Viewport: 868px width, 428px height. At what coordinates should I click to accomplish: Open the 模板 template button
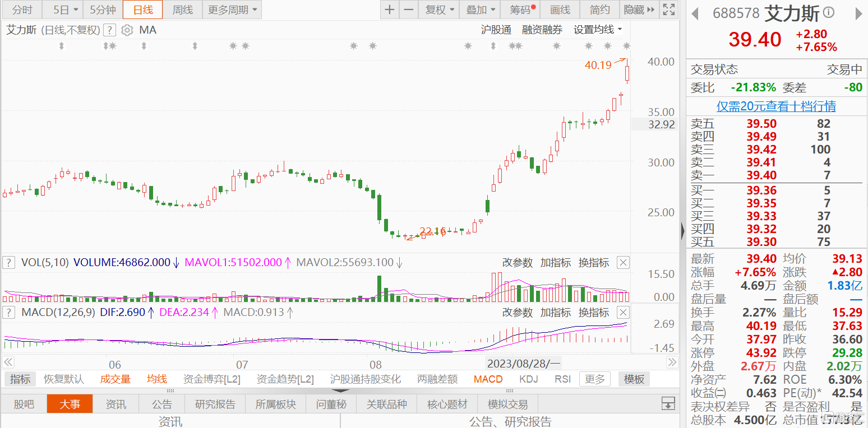click(634, 379)
